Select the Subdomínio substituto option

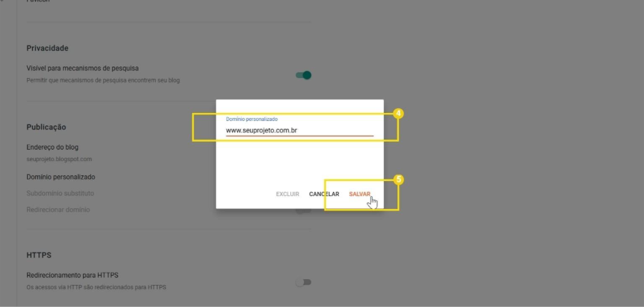tap(60, 193)
